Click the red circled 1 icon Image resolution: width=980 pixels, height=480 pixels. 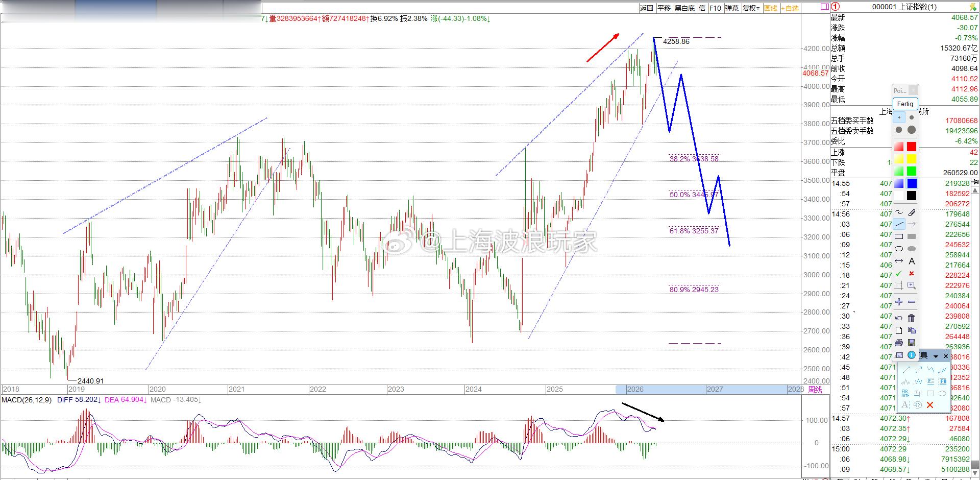[836, 7]
